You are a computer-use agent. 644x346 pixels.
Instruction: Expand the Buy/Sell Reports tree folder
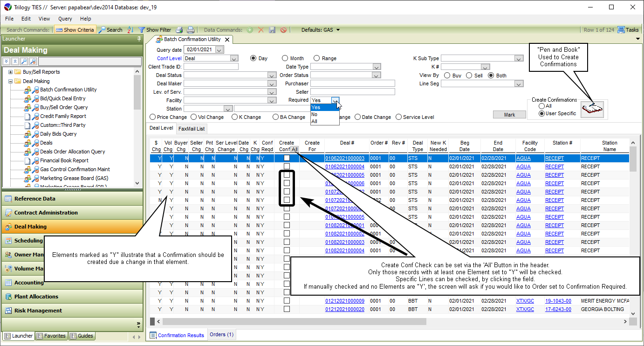pos(10,72)
